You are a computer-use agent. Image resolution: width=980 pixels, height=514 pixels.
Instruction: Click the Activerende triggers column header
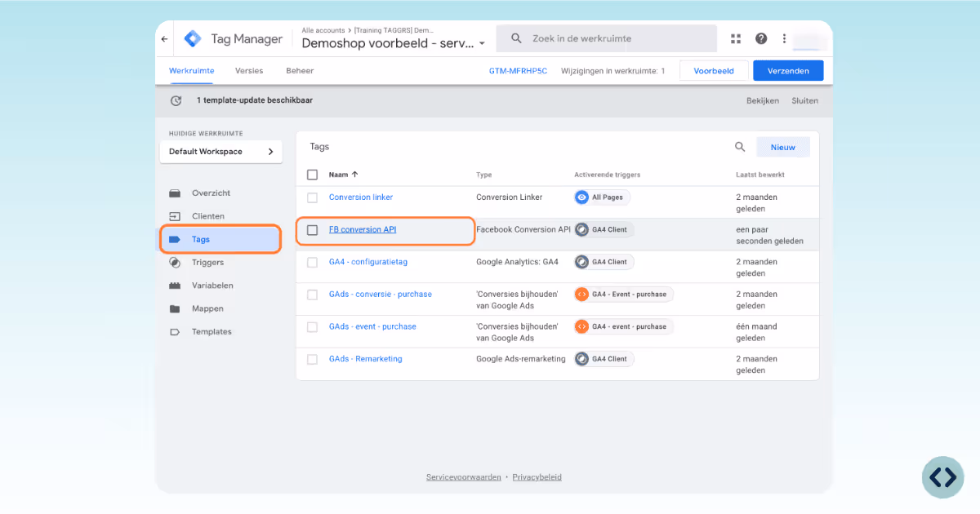tap(607, 175)
